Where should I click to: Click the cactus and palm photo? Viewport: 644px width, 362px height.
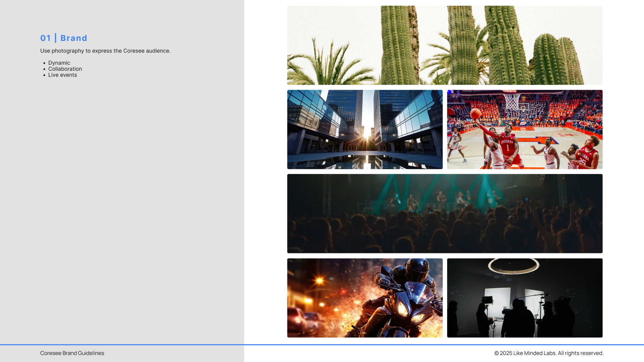point(444,45)
